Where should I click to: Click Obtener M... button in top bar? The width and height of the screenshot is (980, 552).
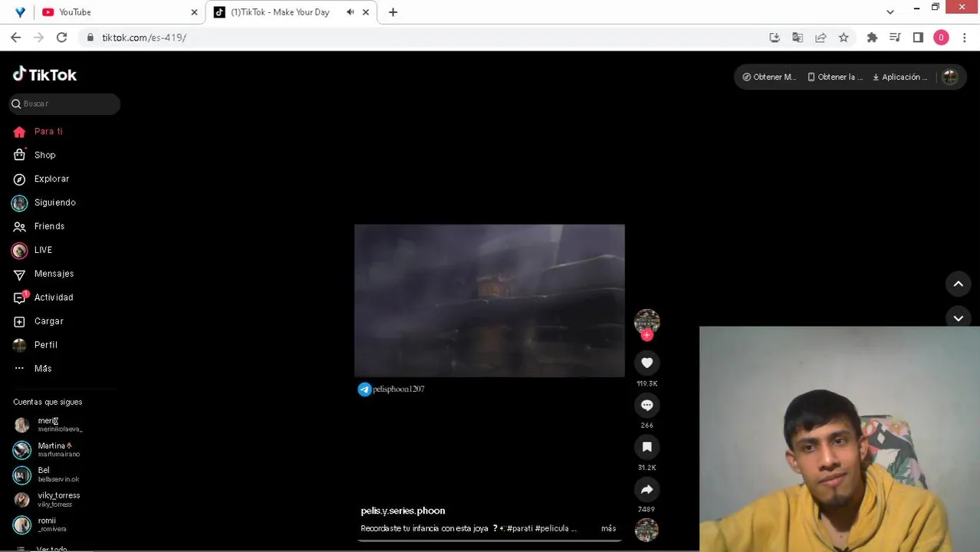coord(769,77)
